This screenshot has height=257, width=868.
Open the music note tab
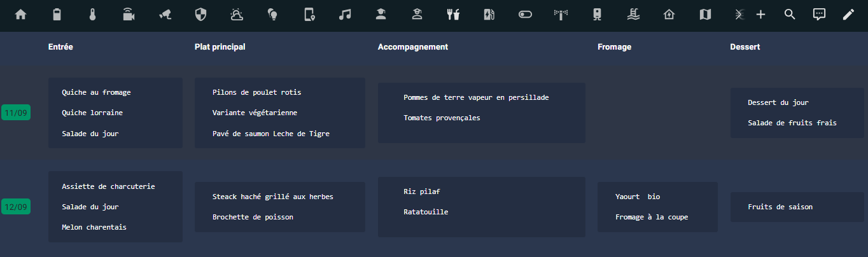[345, 15]
